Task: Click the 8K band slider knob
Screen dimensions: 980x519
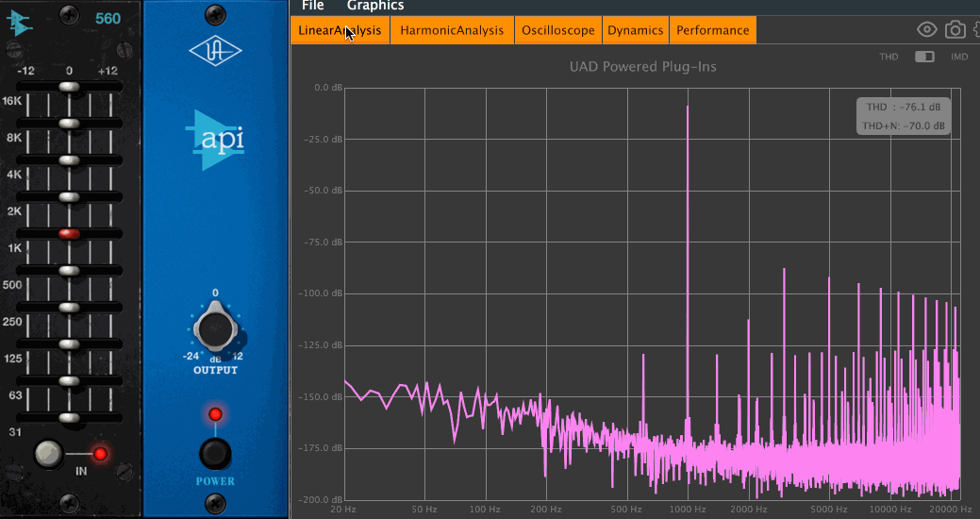Action: (x=70, y=124)
